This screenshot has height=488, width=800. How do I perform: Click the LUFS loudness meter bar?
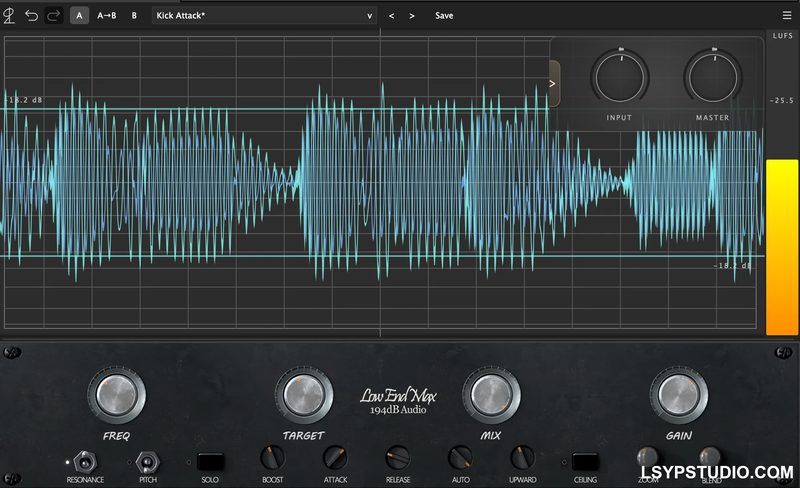(x=782, y=247)
